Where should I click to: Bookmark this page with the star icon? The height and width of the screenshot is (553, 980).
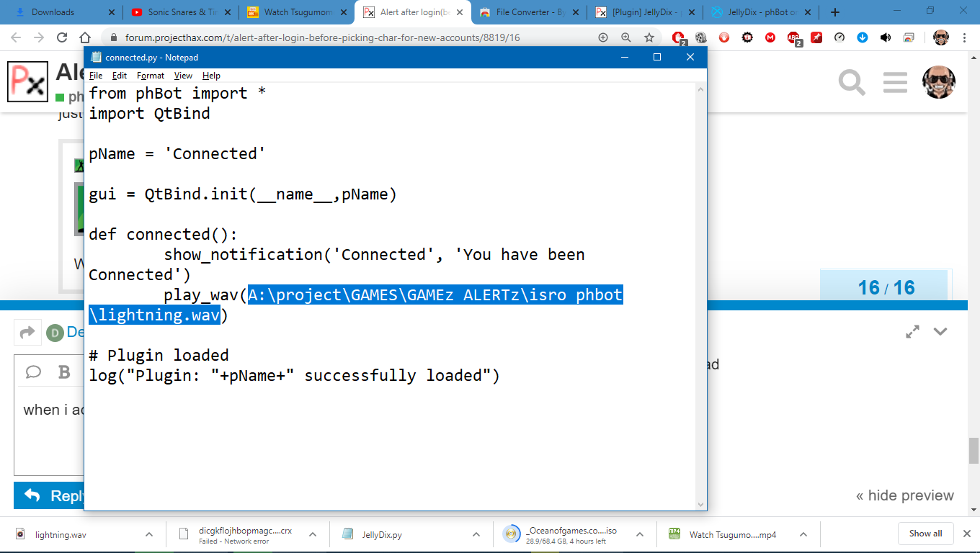(x=649, y=37)
